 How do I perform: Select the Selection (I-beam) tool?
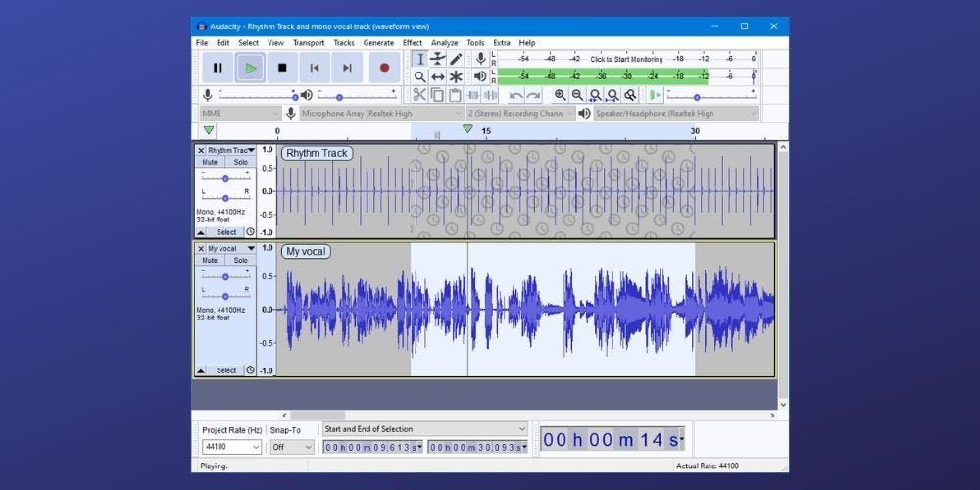click(x=420, y=59)
